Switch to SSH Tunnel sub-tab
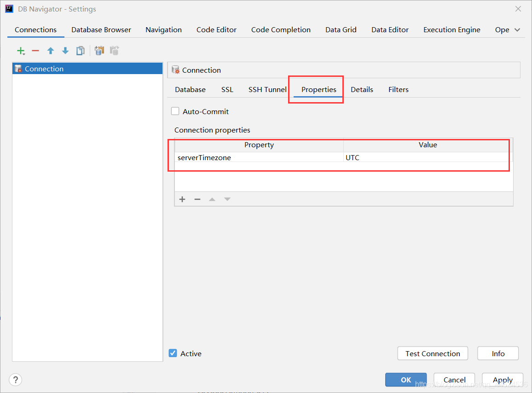Screen dimensions: 532x393 click(267, 90)
